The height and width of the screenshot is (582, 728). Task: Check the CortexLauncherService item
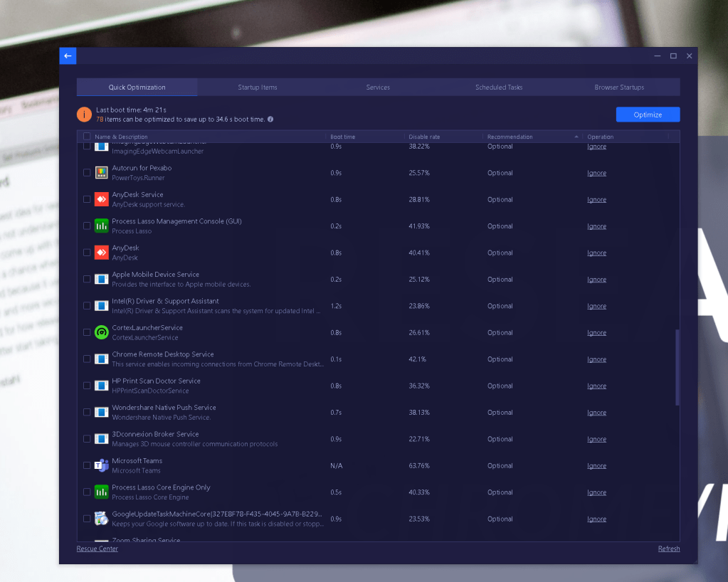[x=87, y=332]
